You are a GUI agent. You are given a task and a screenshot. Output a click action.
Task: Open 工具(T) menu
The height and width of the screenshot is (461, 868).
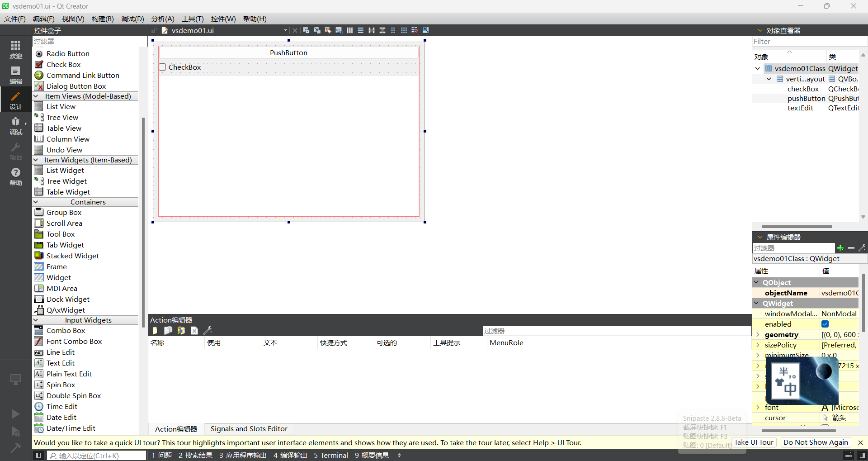[x=193, y=19]
